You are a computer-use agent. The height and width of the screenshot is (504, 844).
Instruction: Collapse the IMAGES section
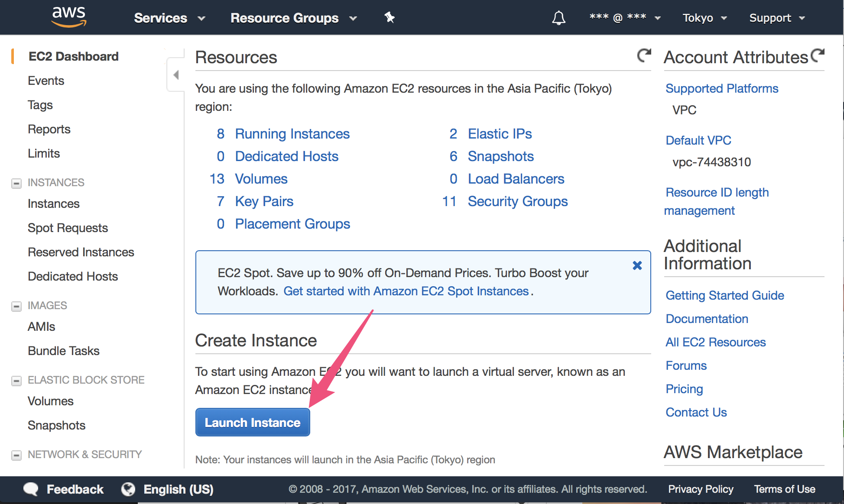click(x=16, y=306)
